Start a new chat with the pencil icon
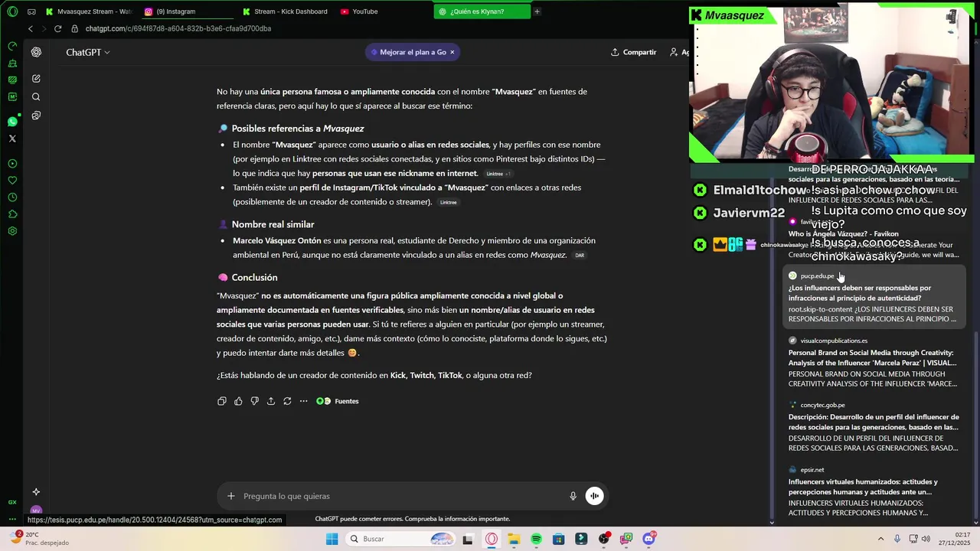The width and height of the screenshot is (980, 551). 36,78
